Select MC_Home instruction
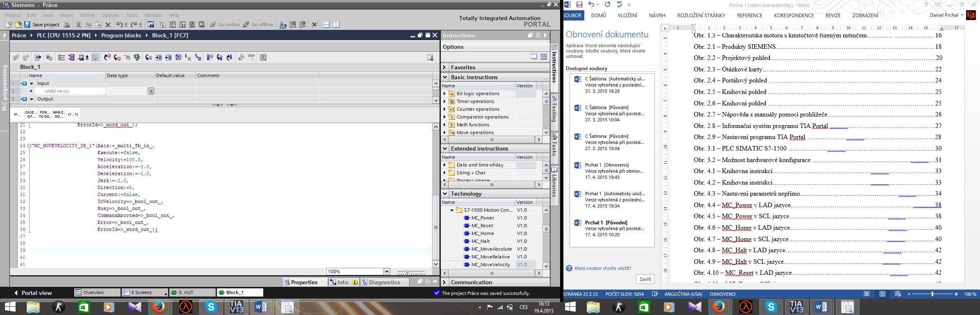Image resolution: width=980 pixels, height=315 pixels. point(483,233)
